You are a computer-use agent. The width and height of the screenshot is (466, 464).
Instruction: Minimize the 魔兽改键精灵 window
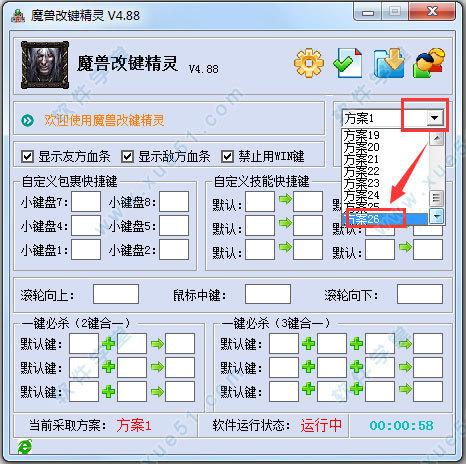coord(368,12)
